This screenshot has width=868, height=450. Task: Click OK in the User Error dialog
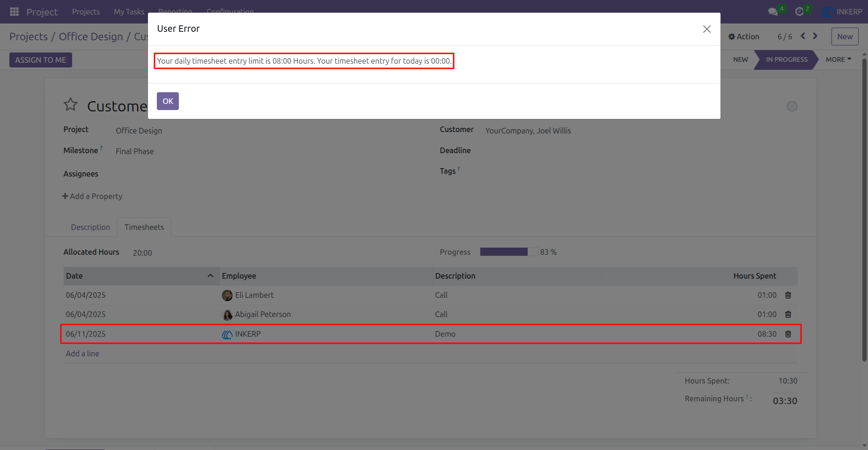tap(168, 101)
